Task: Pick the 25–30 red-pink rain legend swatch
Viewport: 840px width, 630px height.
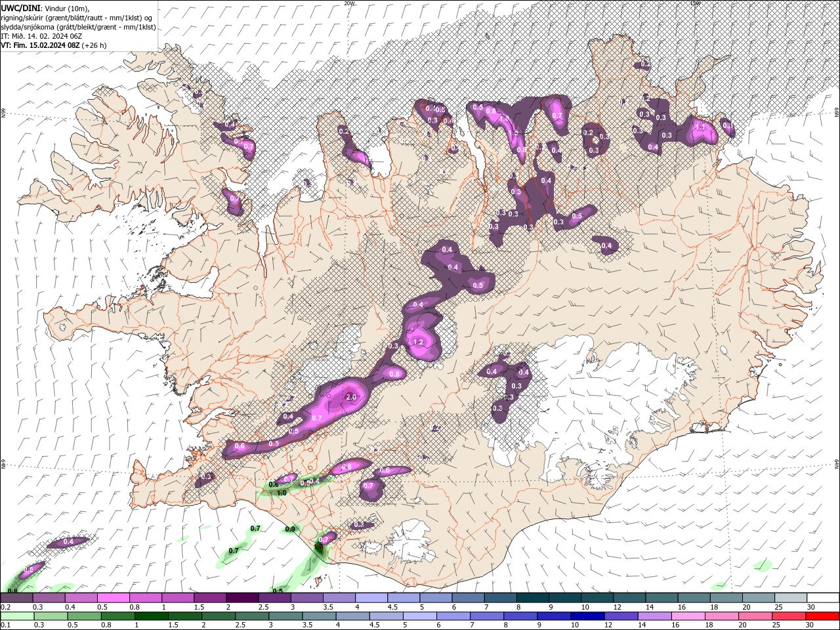Action: tap(789, 616)
